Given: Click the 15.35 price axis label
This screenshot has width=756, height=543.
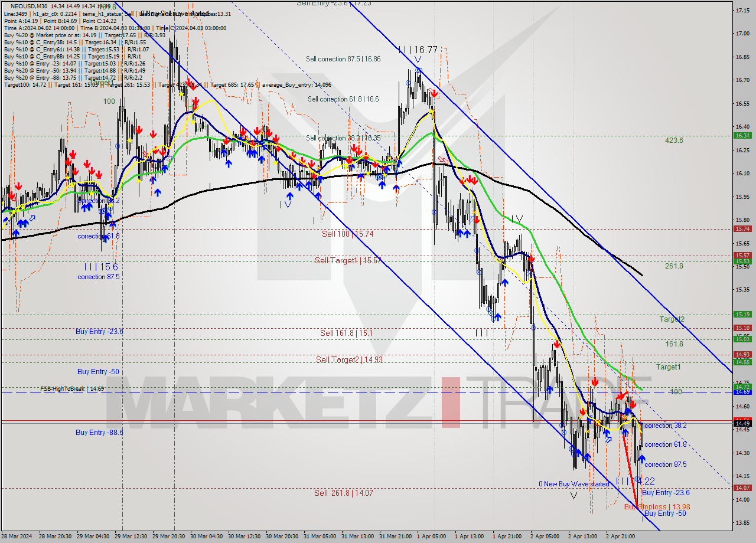Looking at the screenshot, I should (x=742, y=289).
